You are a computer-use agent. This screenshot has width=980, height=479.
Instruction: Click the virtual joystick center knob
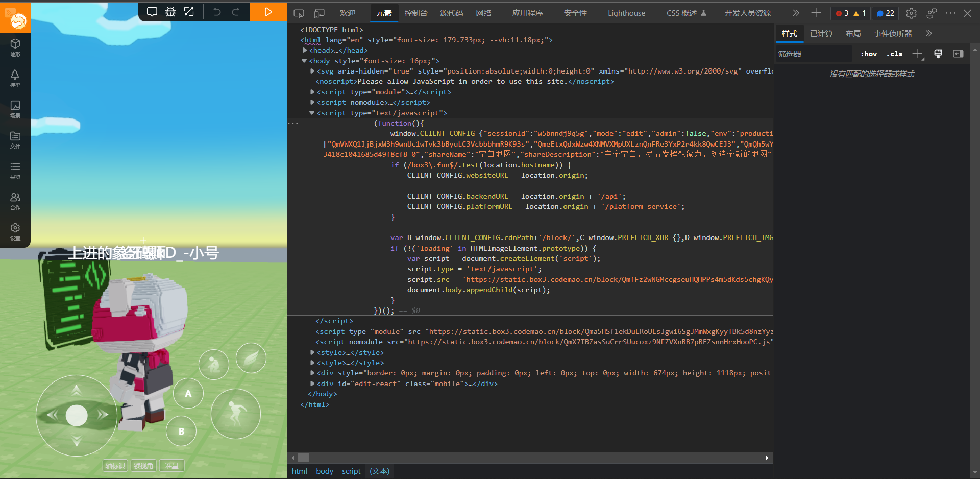click(77, 416)
